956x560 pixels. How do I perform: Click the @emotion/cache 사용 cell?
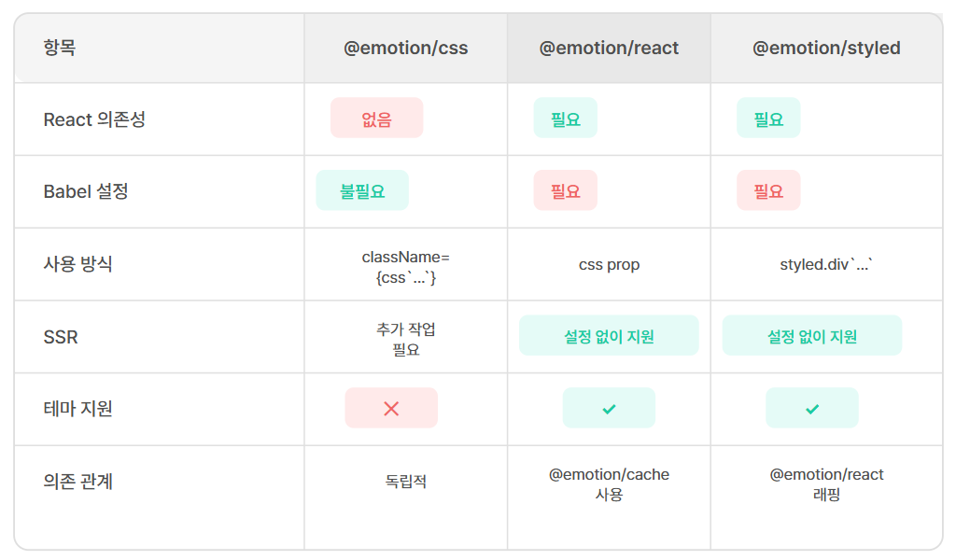coord(609,483)
